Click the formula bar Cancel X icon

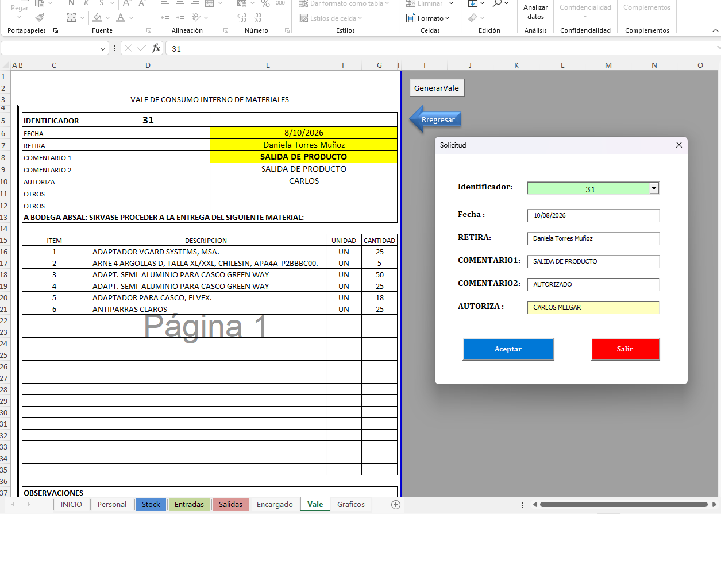click(128, 48)
